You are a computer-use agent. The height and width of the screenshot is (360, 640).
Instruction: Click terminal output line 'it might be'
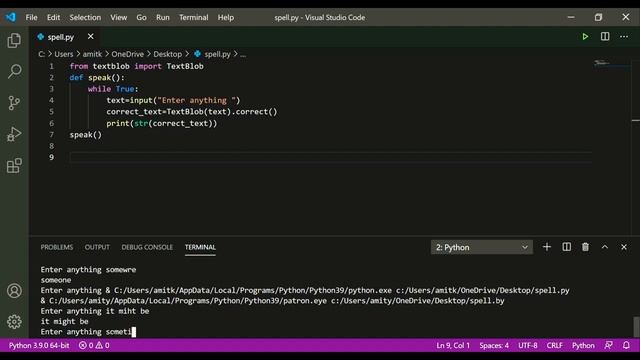[64, 322]
